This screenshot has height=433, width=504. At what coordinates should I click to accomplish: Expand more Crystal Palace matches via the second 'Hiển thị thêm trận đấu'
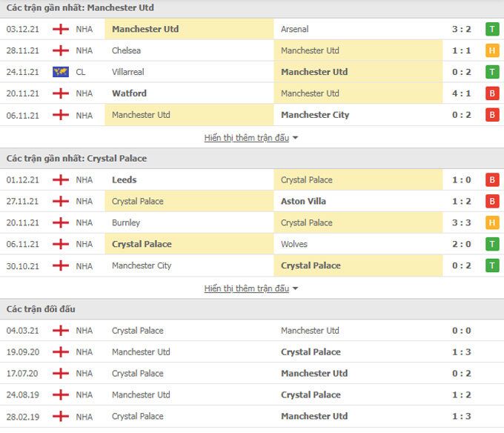point(247,288)
